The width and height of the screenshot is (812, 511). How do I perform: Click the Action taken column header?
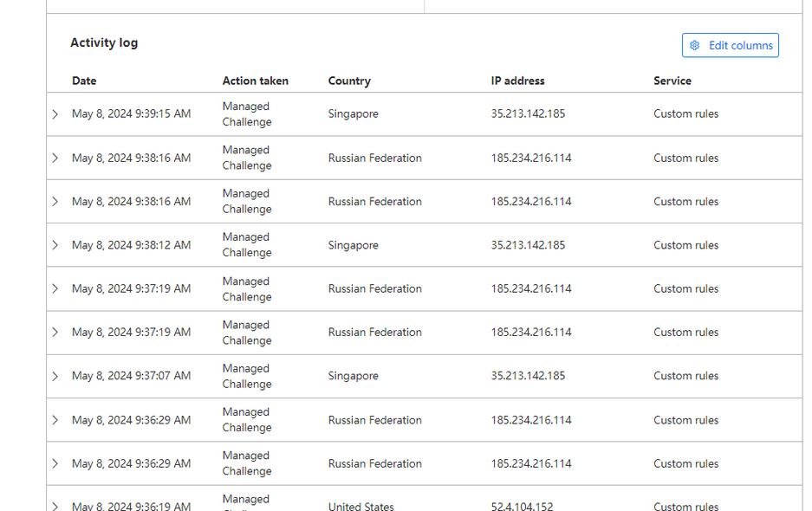[x=256, y=81]
